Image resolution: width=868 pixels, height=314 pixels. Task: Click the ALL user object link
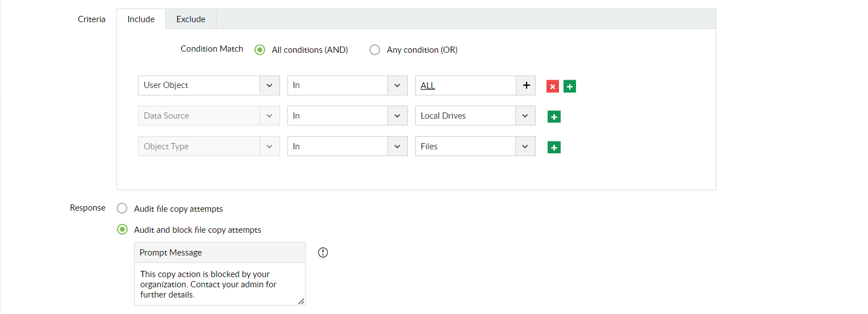tap(428, 85)
